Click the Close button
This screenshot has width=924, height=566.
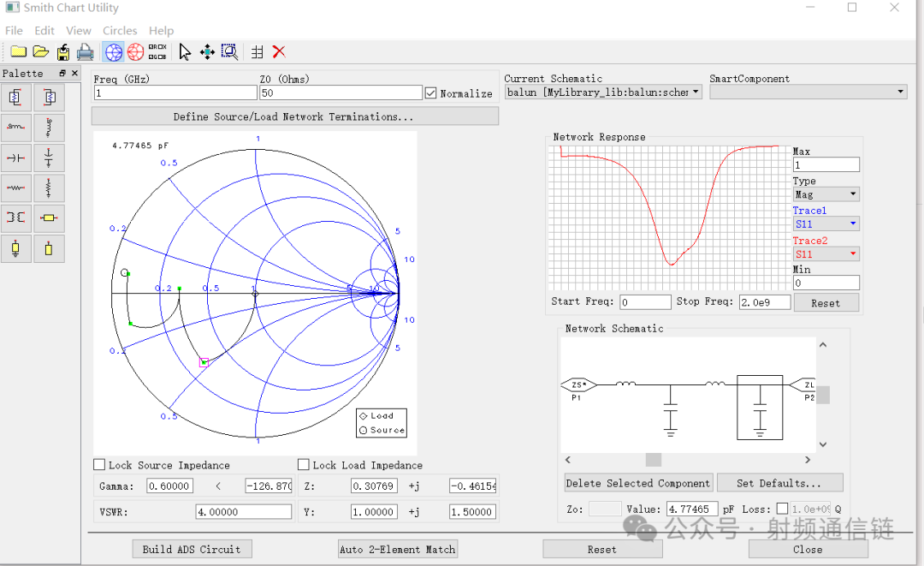click(x=808, y=549)
